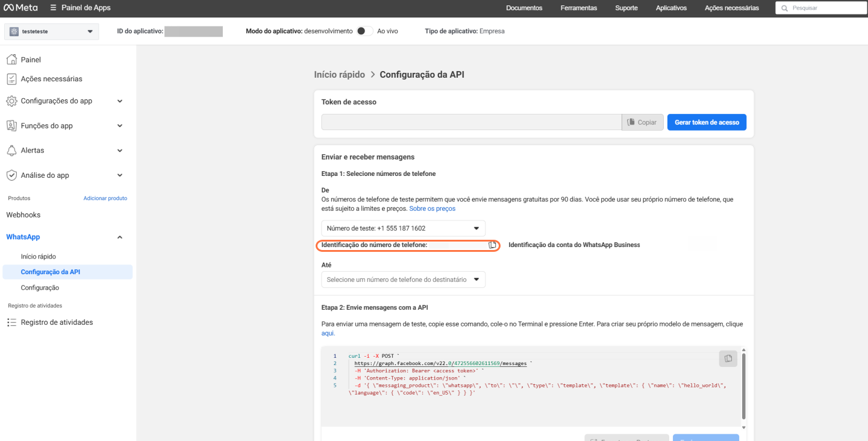Select a recipient phone number dropdown
Image resolution: width=868 pixels, height=441 pixels.
tap(403, 280)
